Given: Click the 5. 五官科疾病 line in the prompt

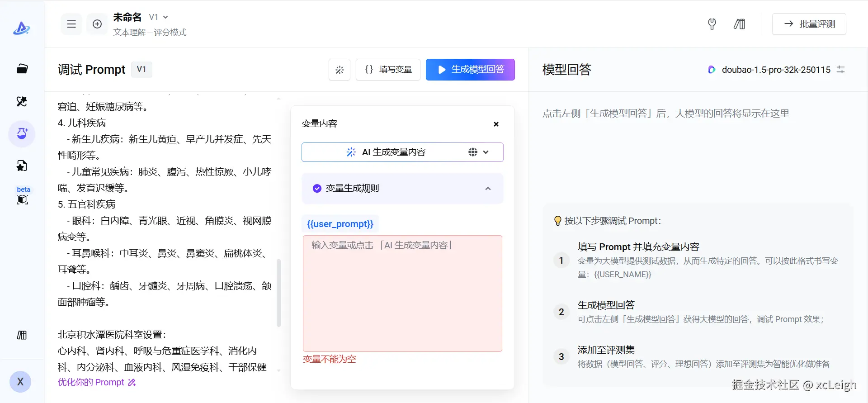Looking at the screenshot, I should pos(86,204).
